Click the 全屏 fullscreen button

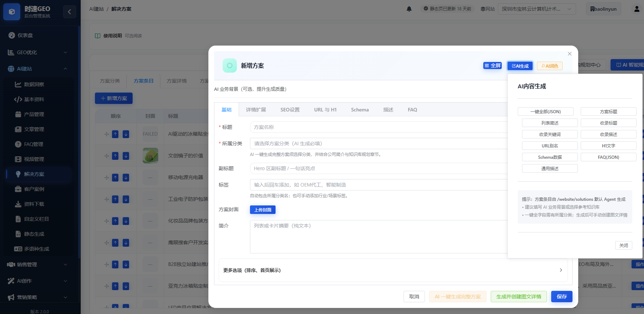point(493,66)
